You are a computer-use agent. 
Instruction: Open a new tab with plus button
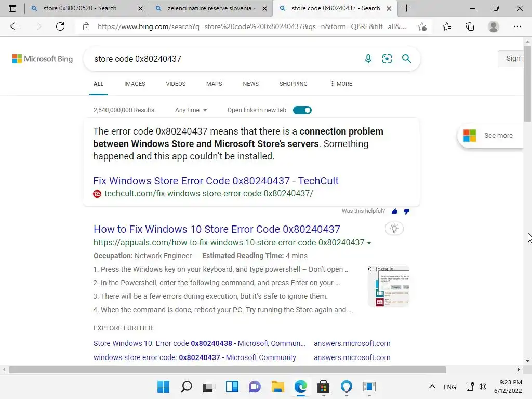coord(406,8)
